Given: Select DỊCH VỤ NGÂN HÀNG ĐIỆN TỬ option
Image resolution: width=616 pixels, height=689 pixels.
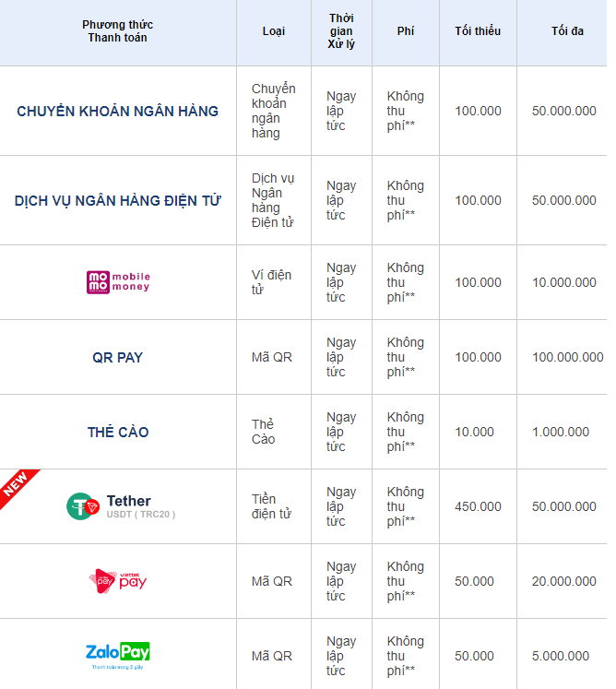Looking at the screenshot, I should (x=117, y=200).
